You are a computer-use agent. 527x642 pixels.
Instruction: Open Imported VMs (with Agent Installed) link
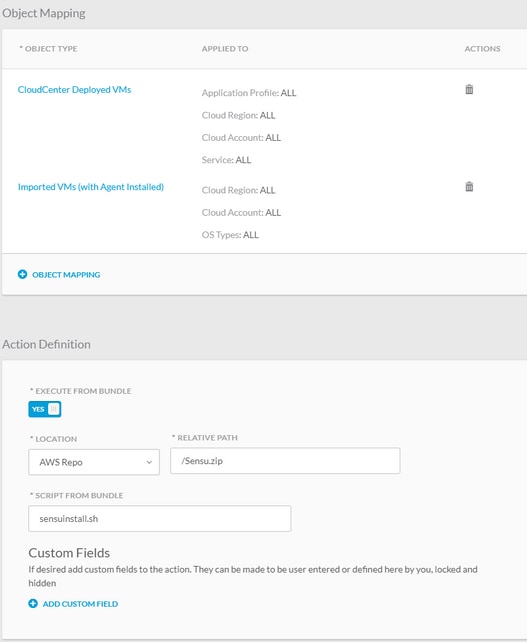coord(91,187)
